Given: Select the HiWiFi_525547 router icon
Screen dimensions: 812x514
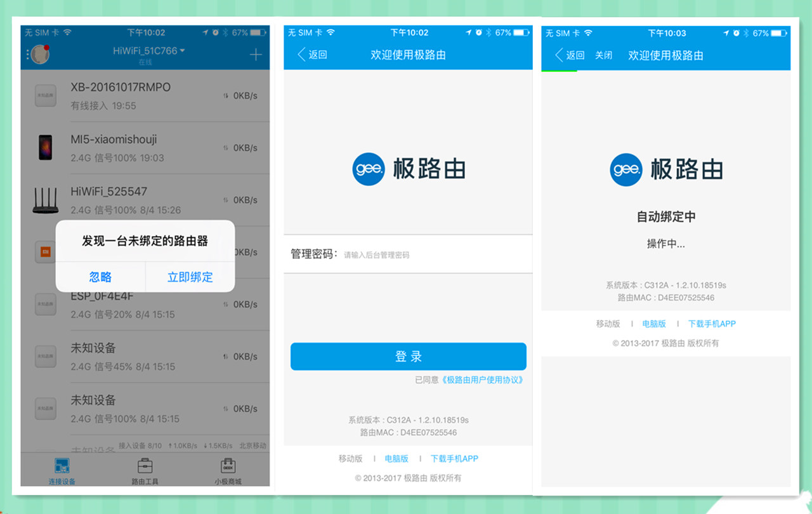Looking at the screenshot, I should coord(45,201).
